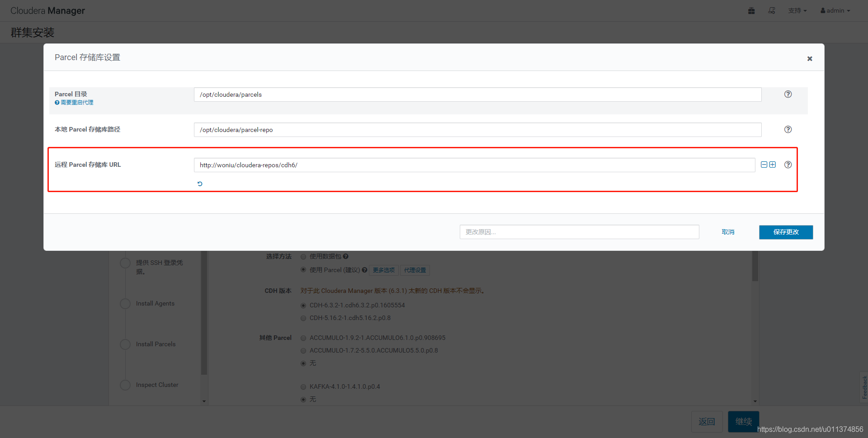Select CDH-6.3.2-1.cdh6.3.2.p0.1605554 version
Screen dimensions: 868x438
tap(303, 306)
